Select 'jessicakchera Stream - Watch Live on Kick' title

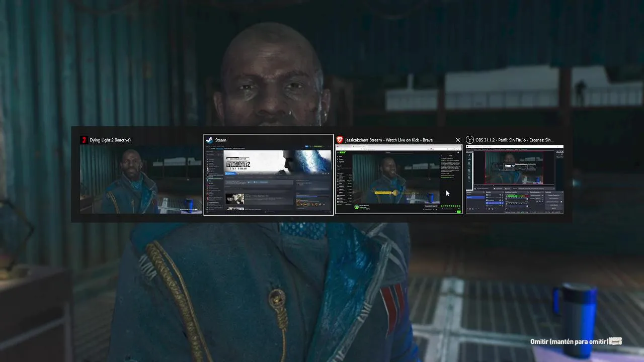pos(389,140)
